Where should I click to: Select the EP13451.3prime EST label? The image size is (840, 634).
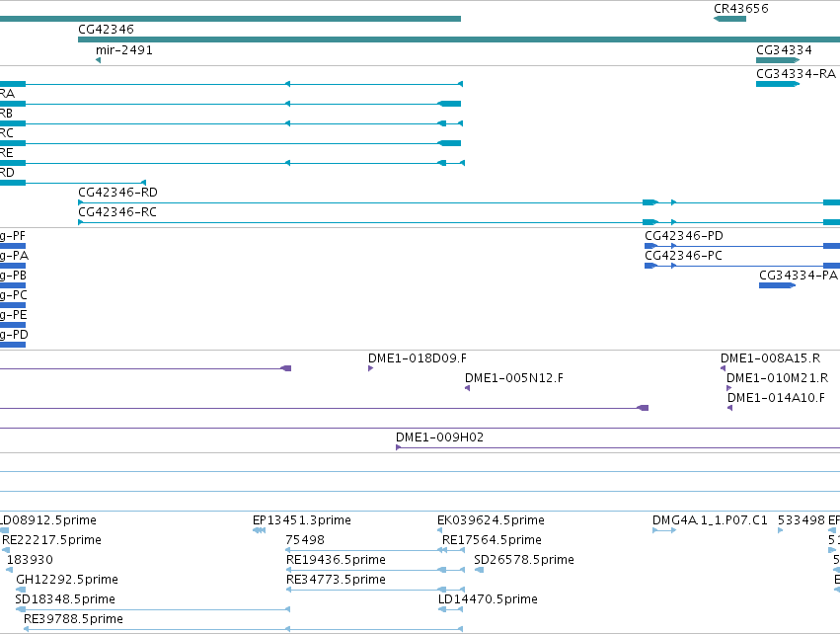pyautogui.click(x=302, y=519)
